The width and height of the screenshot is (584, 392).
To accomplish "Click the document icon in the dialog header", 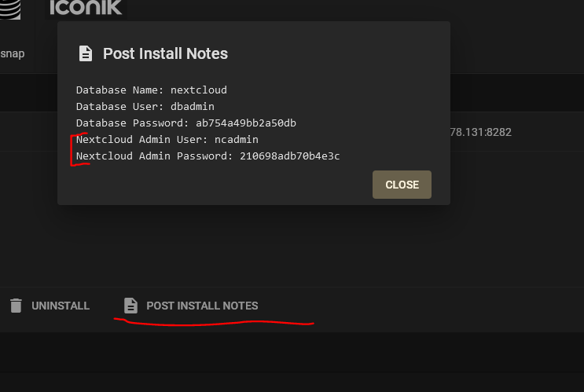I will (x=85, y=53).
